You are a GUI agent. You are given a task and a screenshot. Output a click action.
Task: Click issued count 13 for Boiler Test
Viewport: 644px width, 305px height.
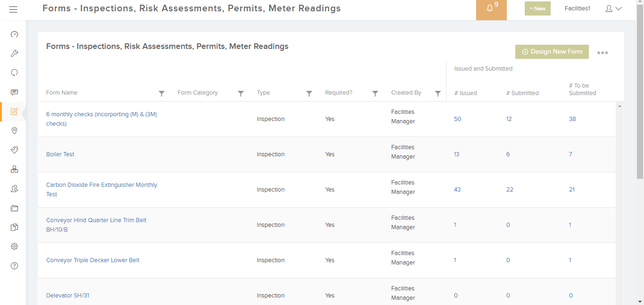tap(456, 154)
